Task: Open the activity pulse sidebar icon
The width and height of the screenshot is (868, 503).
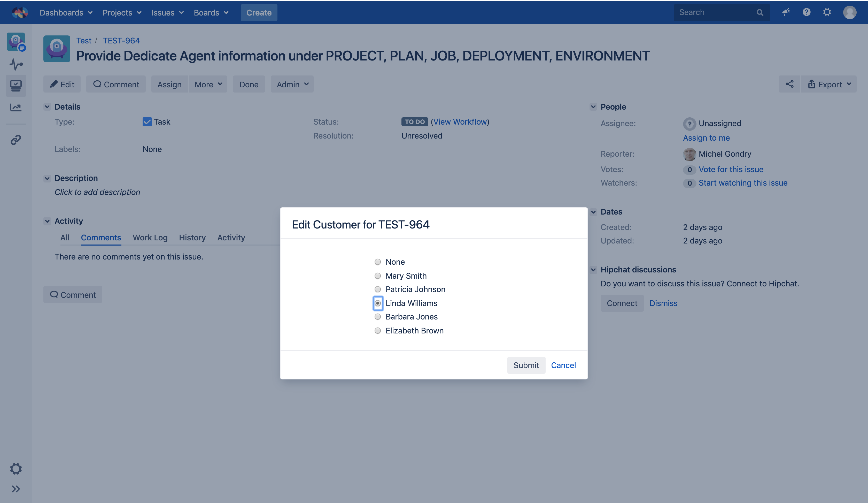Action: 16,64
